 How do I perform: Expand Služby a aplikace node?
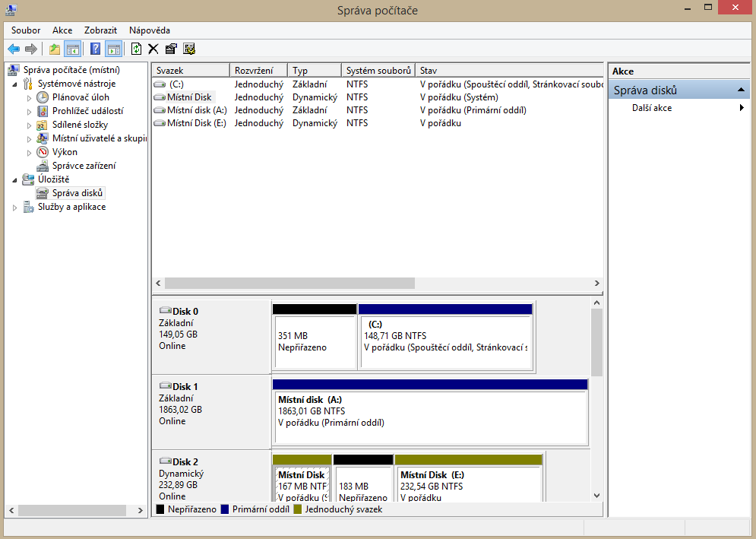tap(16, 208)
